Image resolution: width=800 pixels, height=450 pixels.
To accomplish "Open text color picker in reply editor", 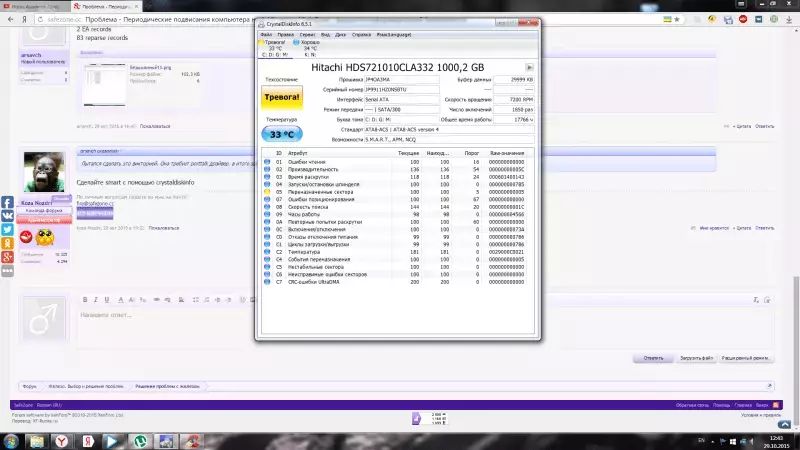I will tap(121, 299).
